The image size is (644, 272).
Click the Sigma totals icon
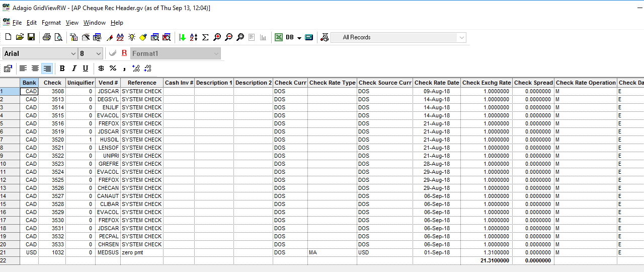[205, 37]
